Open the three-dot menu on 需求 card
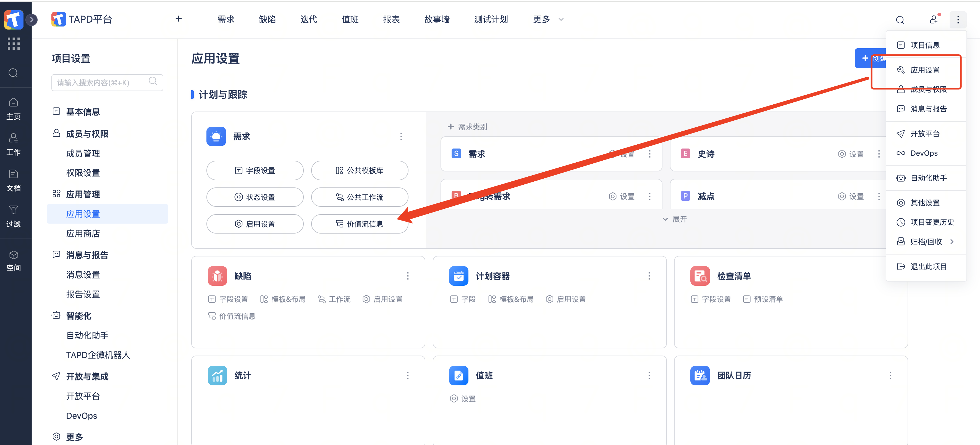 (401, 136)
